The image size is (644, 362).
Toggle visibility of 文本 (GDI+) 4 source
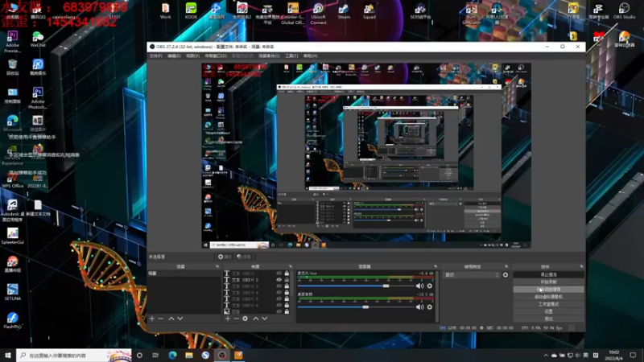[279, 293]
